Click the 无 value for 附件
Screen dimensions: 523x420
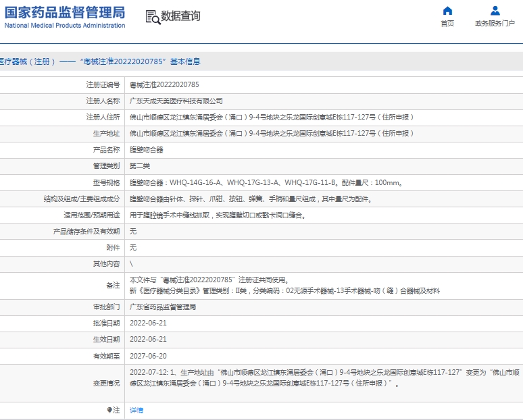pyautogui.click(x=133, y=247)
